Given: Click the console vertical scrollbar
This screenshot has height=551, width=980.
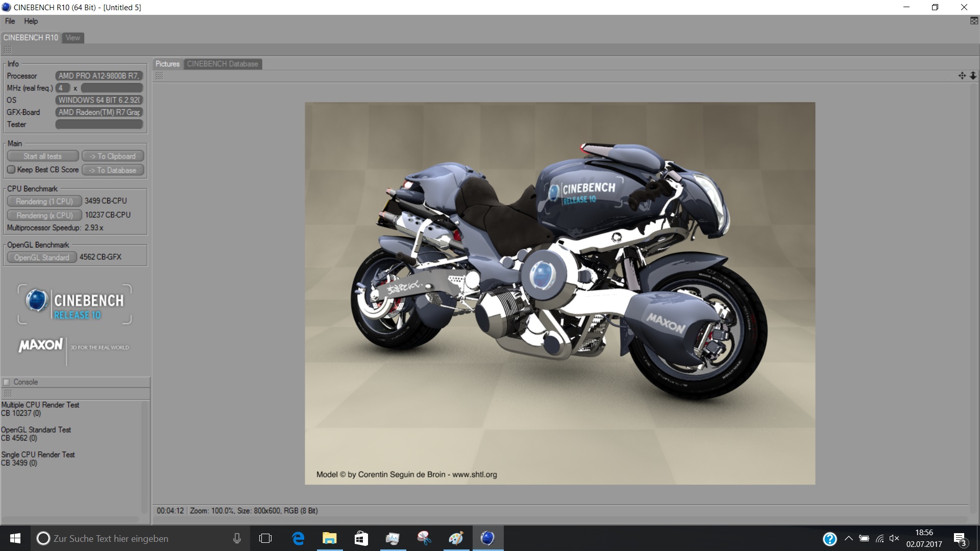Looking at the screenshot, I should (145, 457).
